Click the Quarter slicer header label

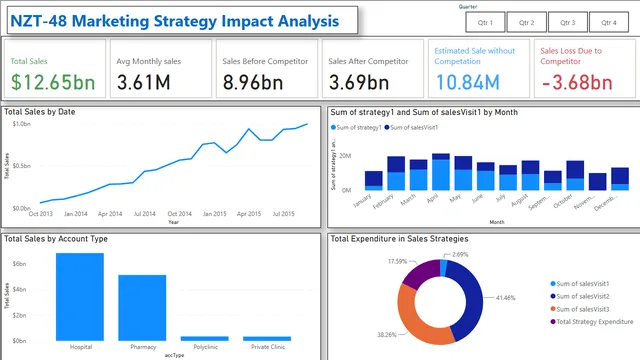point(468,7)
